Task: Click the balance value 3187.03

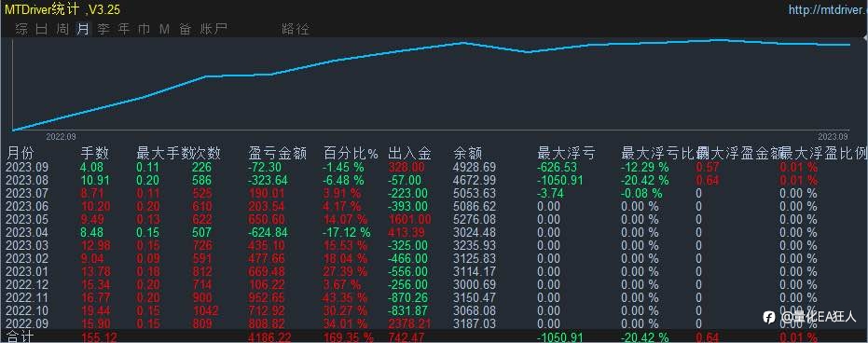Action: coord(475,323)
